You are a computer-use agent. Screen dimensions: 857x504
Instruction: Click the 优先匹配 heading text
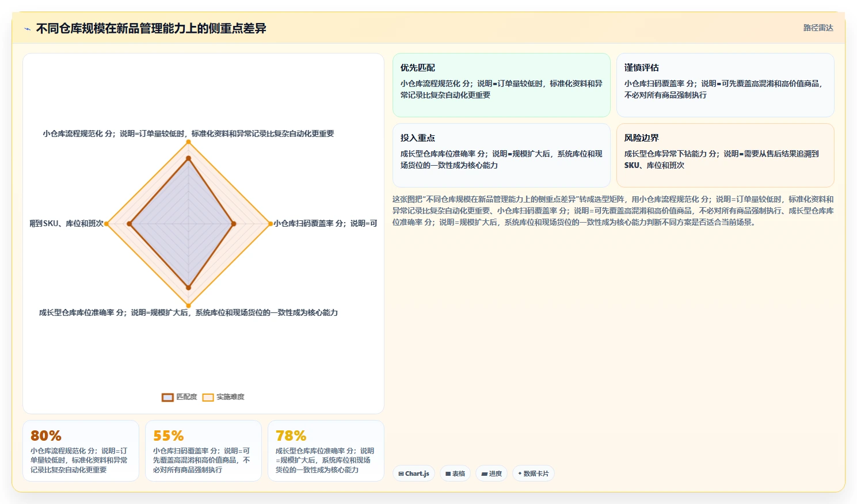coord(418,67)
